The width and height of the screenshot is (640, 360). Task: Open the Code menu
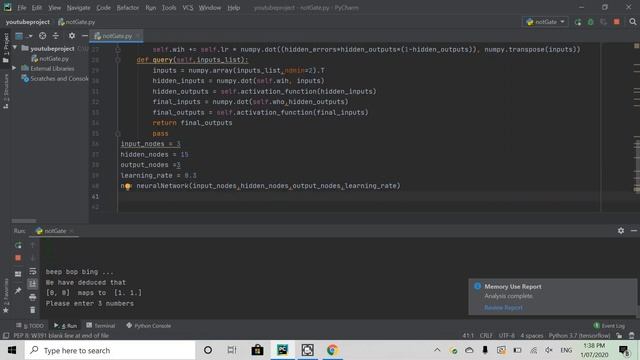(x=103, y=8)
